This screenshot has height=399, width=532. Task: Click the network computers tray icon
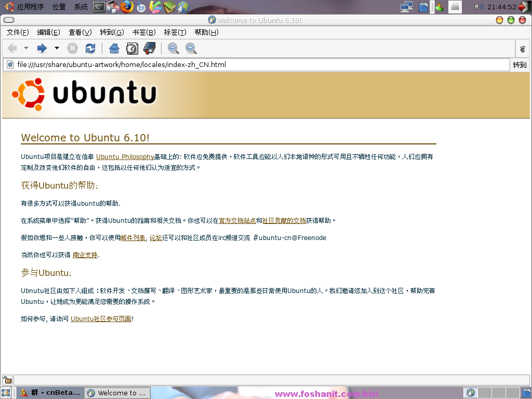tap(406, 7)
